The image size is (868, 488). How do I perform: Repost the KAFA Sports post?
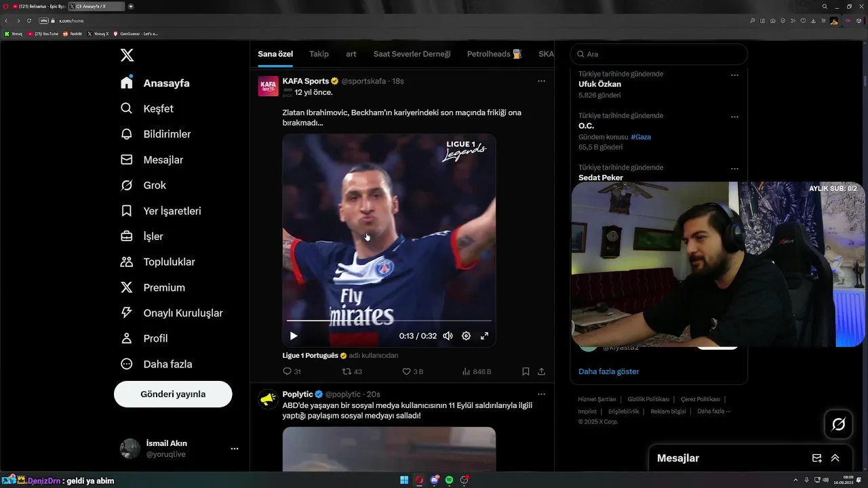coord(352,371)
